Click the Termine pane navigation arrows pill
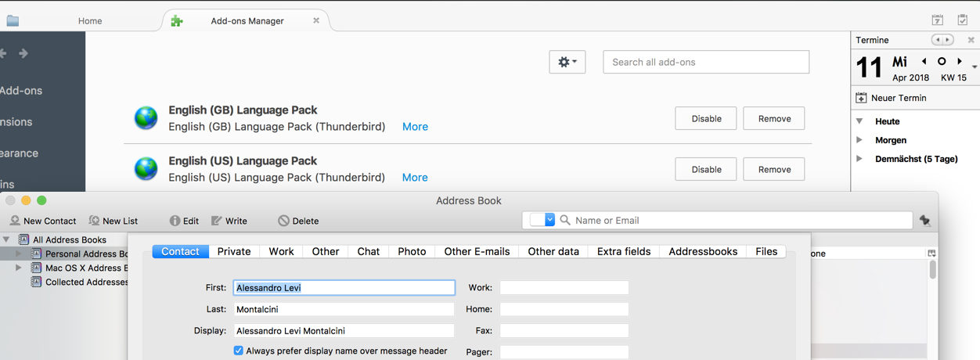This screenshot has height=360, width=980. click(x=942, y=40)
